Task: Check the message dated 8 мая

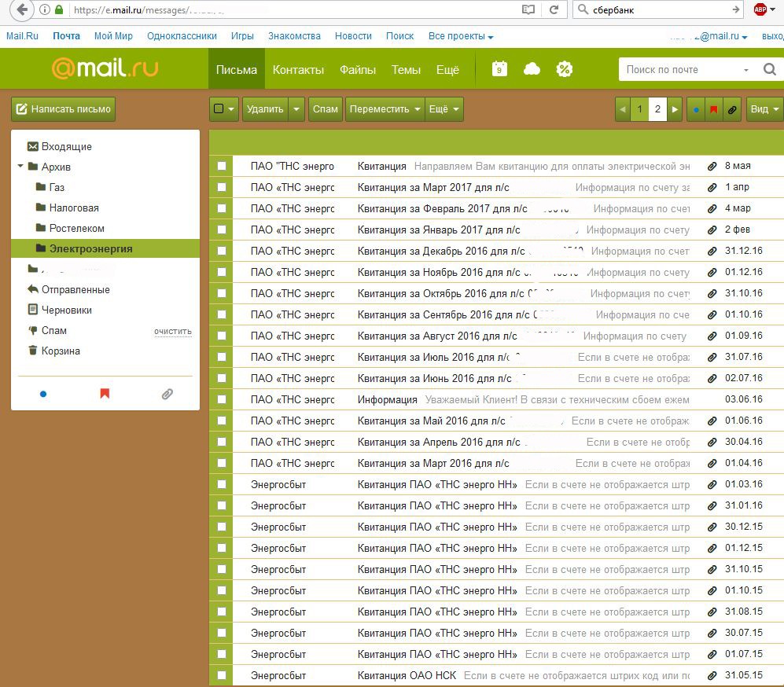Action: tap(222, 166)
